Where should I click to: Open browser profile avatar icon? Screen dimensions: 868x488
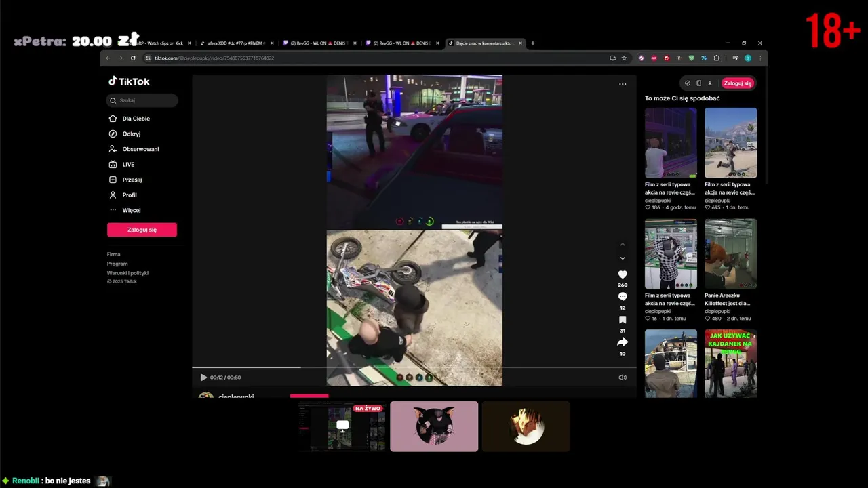tap(748, 58)
